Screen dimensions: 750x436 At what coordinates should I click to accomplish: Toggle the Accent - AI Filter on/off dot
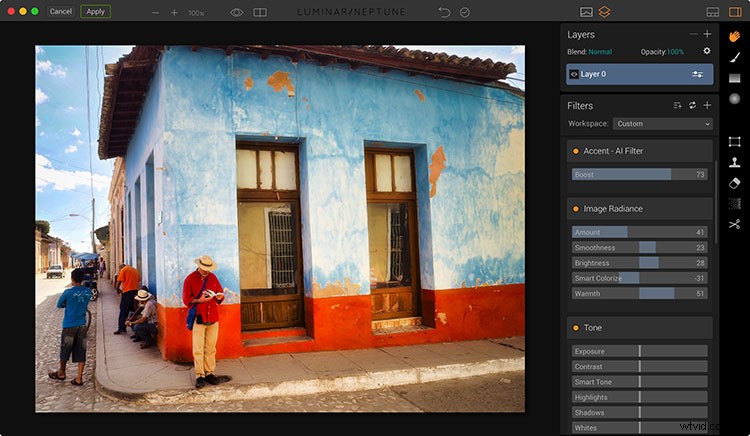(x=576, y=151)
